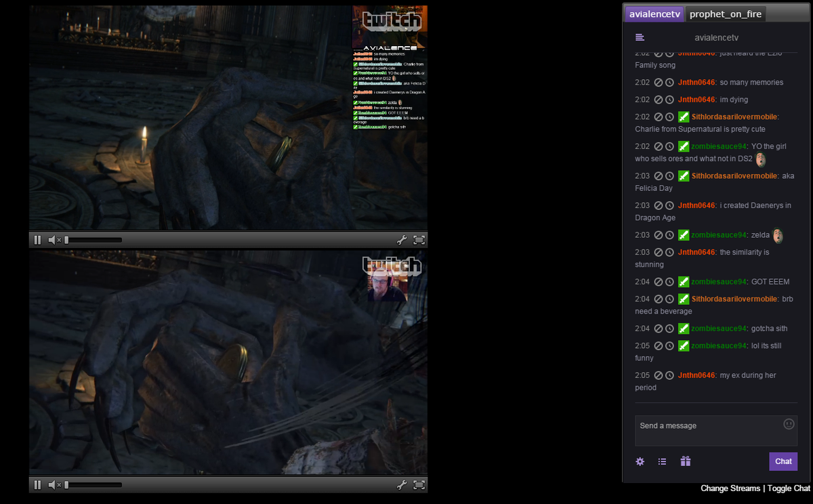Open the Change Streams link
The width and height of the screenshot is (813, 504).
[x=730, y=488]
